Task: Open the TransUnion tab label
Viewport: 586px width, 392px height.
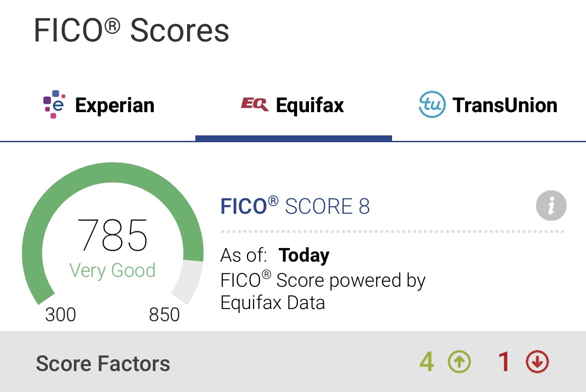Action: [505, 105]
